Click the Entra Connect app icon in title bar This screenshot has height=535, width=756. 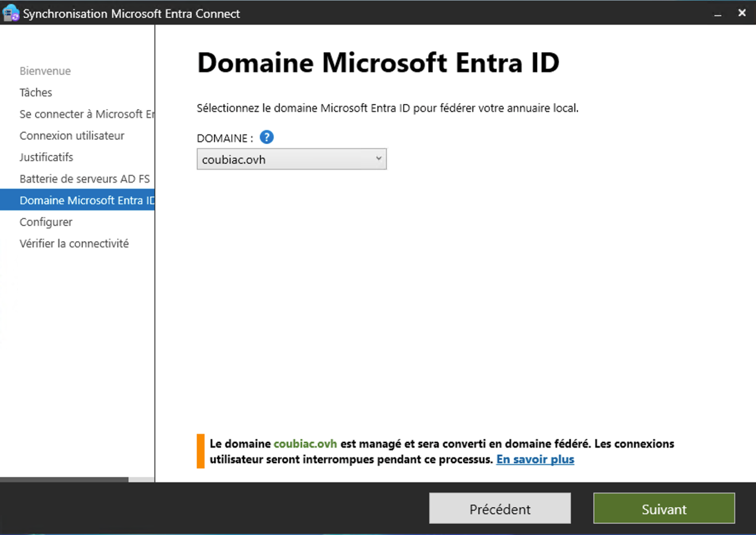(x=11, y=13)
